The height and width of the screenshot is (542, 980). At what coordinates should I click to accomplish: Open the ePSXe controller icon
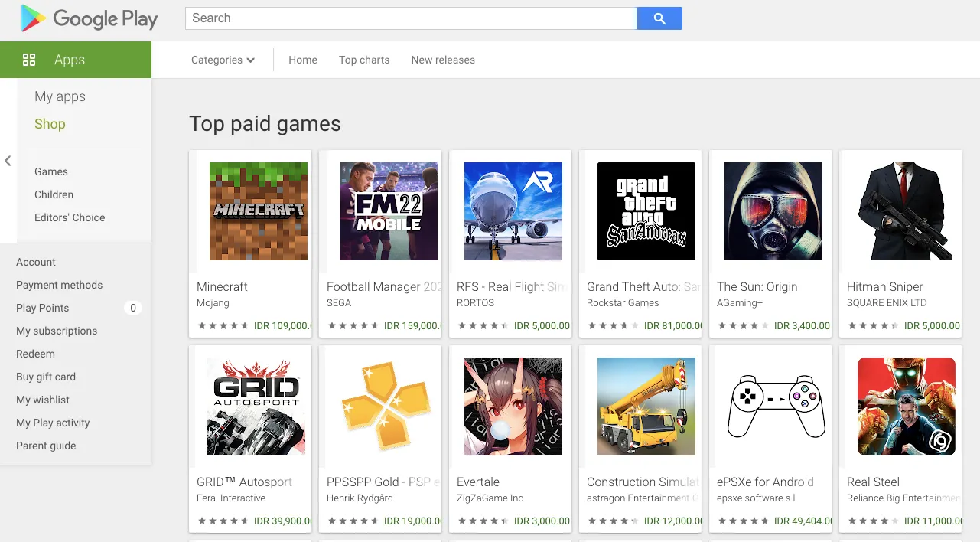coord(773,406)
